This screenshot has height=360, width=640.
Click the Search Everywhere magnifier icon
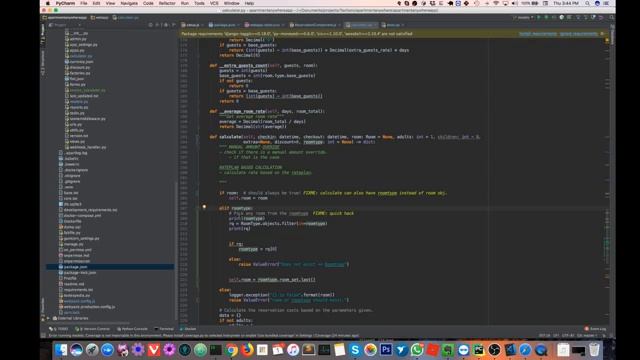coord(611,18)
